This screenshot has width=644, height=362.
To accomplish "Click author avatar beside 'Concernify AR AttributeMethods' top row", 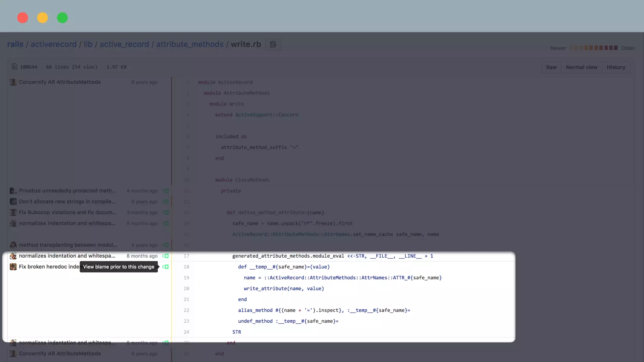I will [13, 82].
